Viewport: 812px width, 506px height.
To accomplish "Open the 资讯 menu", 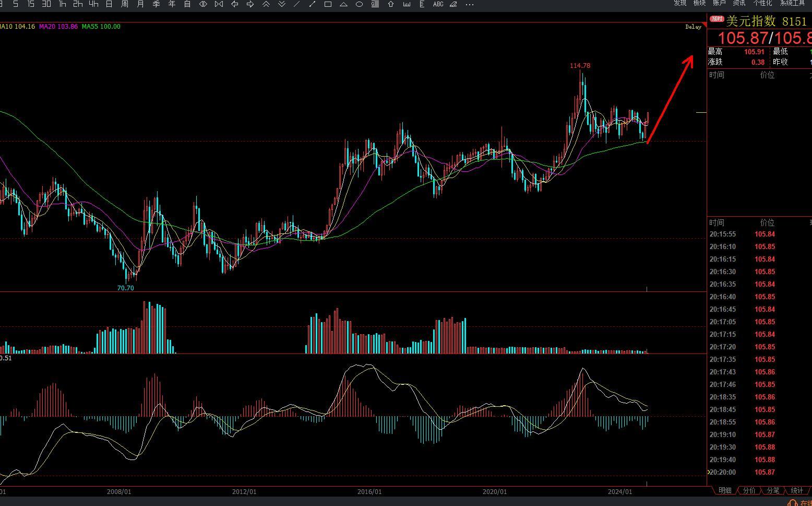I will point(739,3).
